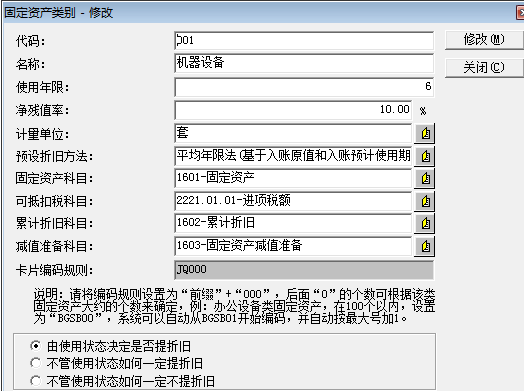Open lookup for 预设折旧方法 field
Image resolution: width=524 pixels, height=391 pixels.
(425, 156)
